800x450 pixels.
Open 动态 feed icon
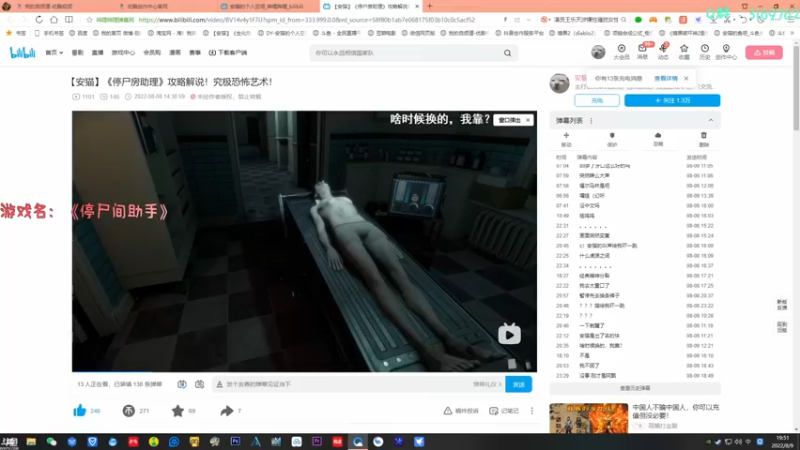(663, 52)
